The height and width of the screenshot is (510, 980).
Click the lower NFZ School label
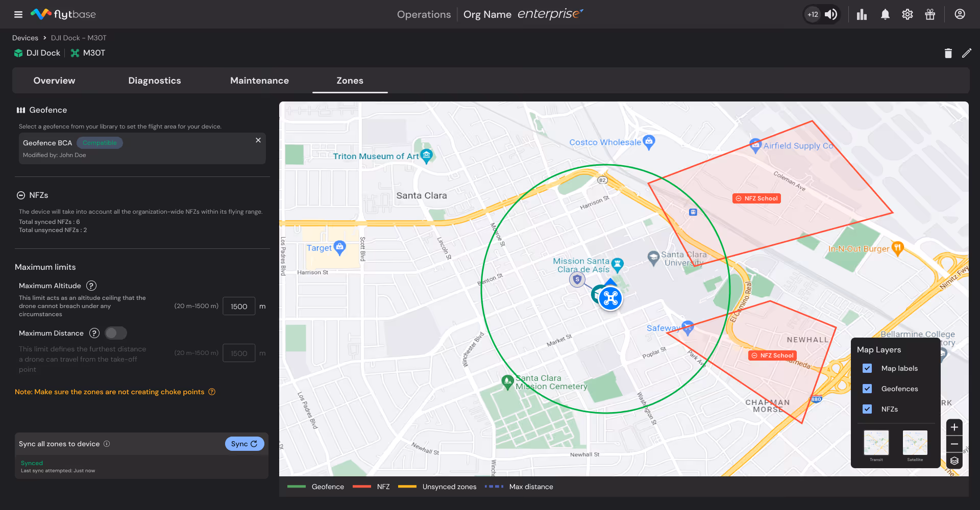point(773,355)
